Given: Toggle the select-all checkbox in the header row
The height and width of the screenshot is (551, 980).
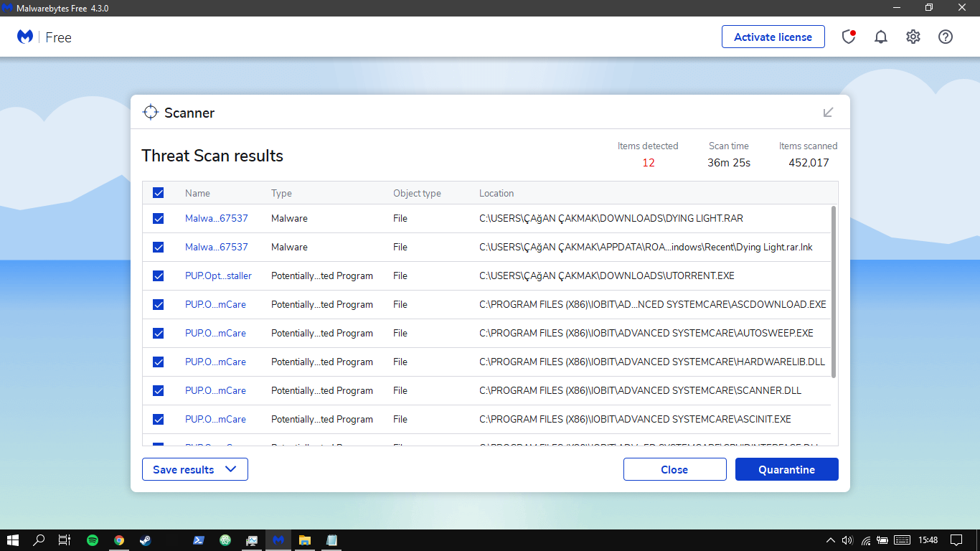Looking at the screenshot, I should pyautogui.click(x=159, y=193).
